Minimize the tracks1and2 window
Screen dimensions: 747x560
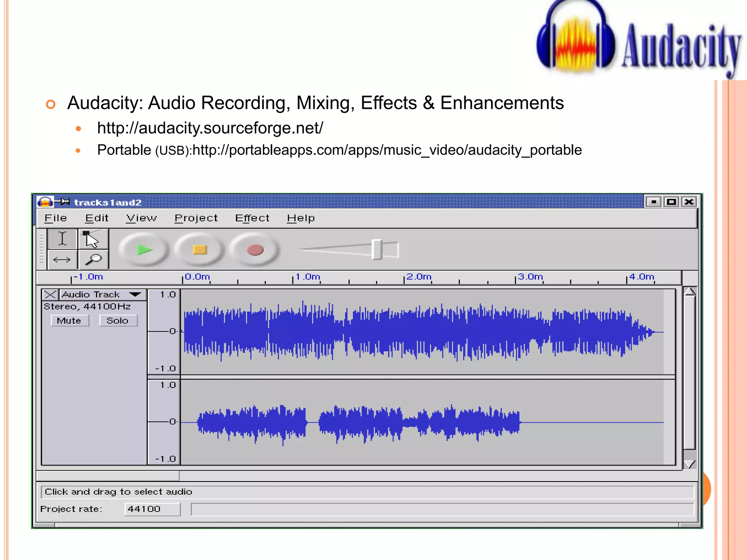click(654, 202)
